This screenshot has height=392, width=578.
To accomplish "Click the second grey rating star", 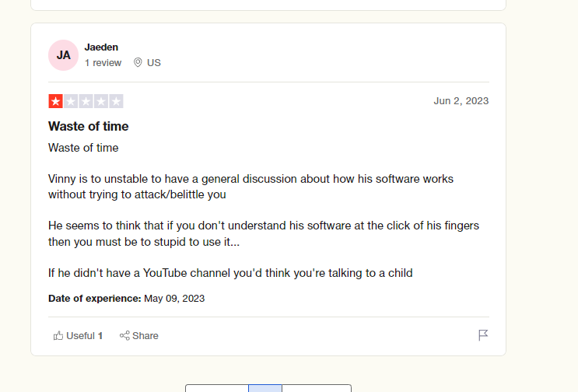I will click(x=71, y=101).
